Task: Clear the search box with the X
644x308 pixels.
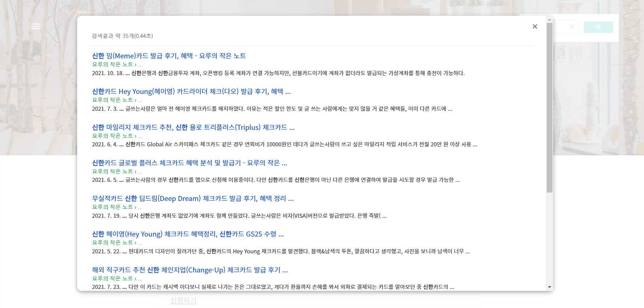Action: pyautogui.click(x=572, y=27)
